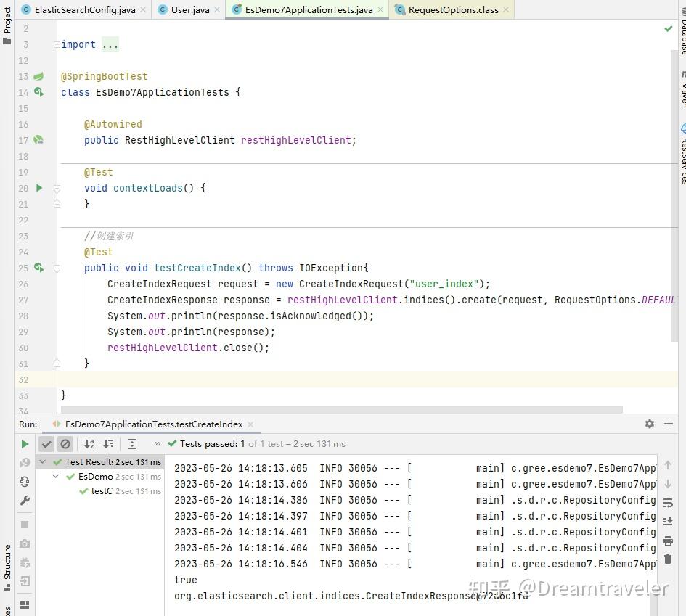Rerun tests with the green play button
Viewport: 686px width, 616px height.
pyautogui.click(x=25, y=444)
